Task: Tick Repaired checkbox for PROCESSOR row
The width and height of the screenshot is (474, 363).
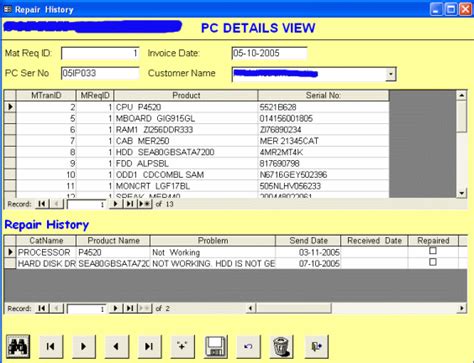Action: tap(433, 251)
